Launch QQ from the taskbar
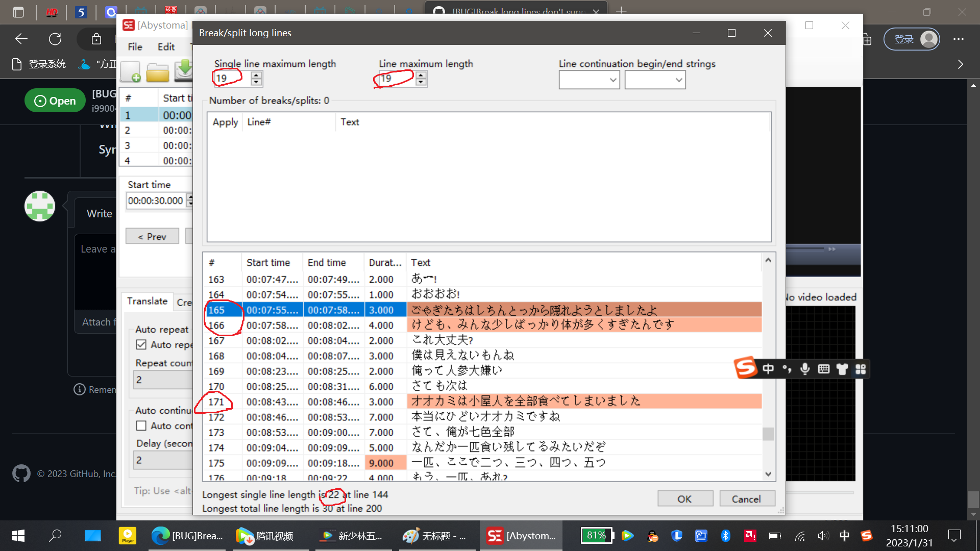The image size is (980, 551). [653, 536]
